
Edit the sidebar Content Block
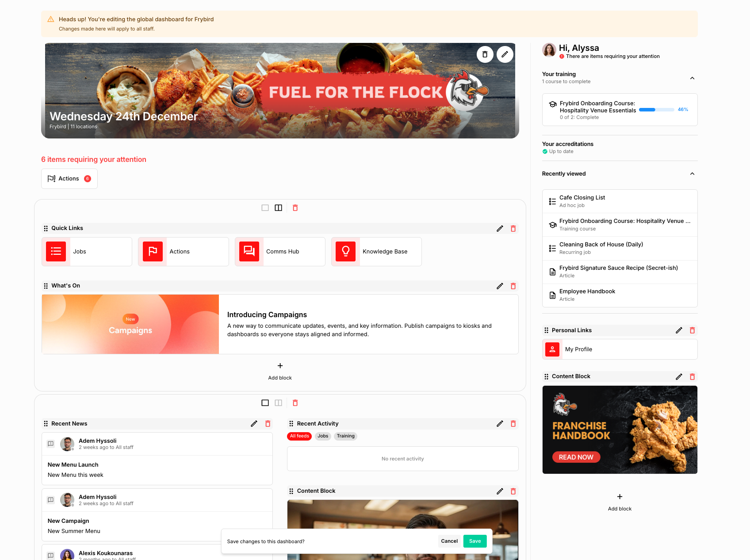click(679, 377)
